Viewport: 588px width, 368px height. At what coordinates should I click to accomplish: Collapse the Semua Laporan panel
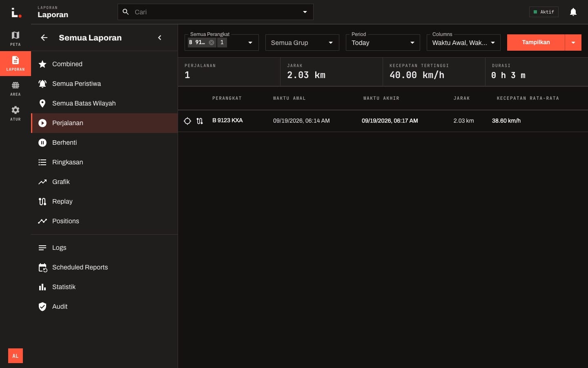point(160,38)
